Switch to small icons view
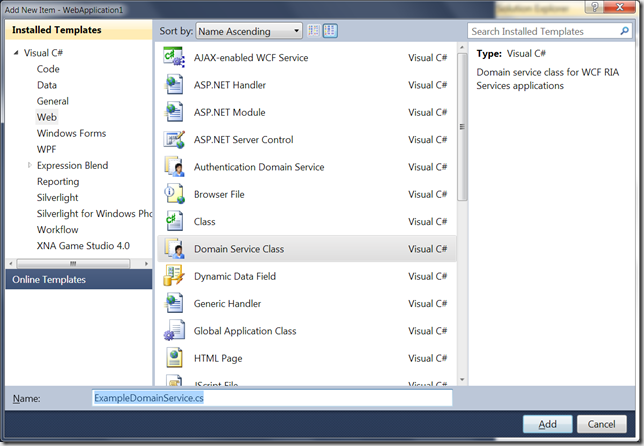Image resolution: width=644 pixels, height=446 pixels. point(313,31)
